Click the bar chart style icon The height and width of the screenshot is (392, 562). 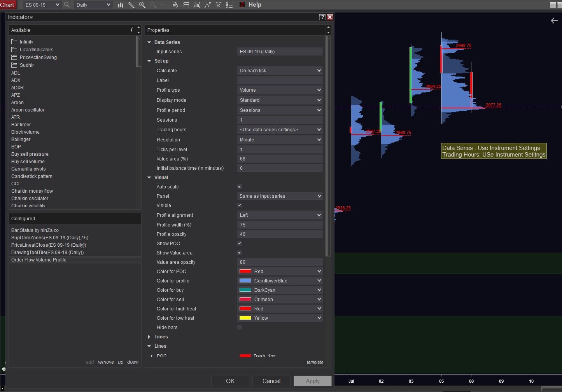click(x=121, y=5)
